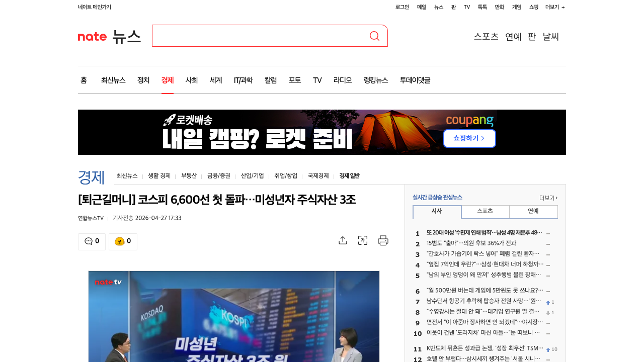
Task: Click the article video thumbnail
Action: pyautogui.click(x=234, y=316)
